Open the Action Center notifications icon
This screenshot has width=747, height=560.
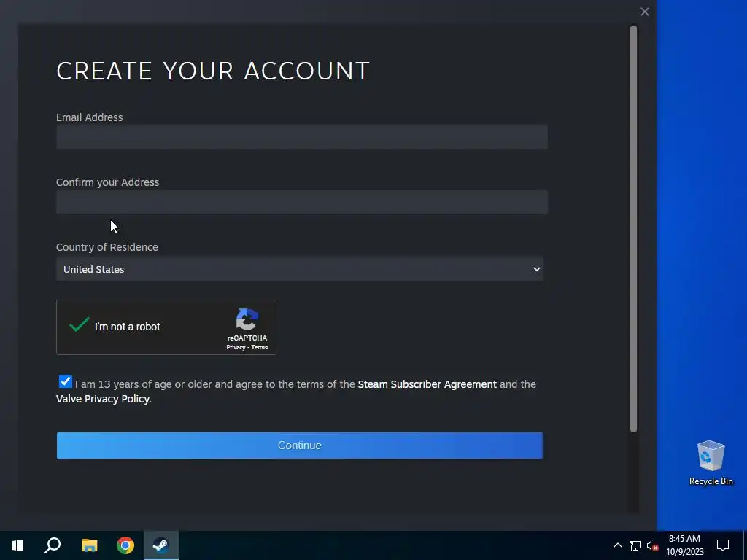(x=723, y=545)
